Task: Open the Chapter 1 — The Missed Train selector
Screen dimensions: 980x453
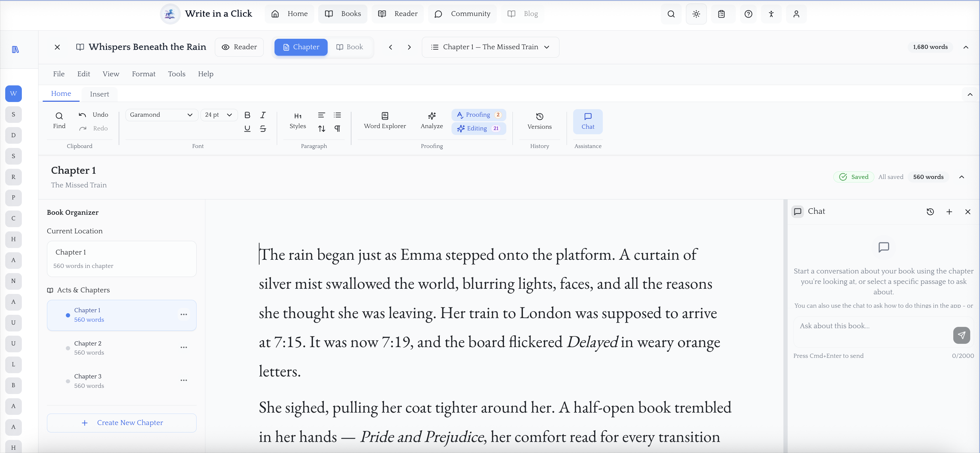Action: coord(490,47)
